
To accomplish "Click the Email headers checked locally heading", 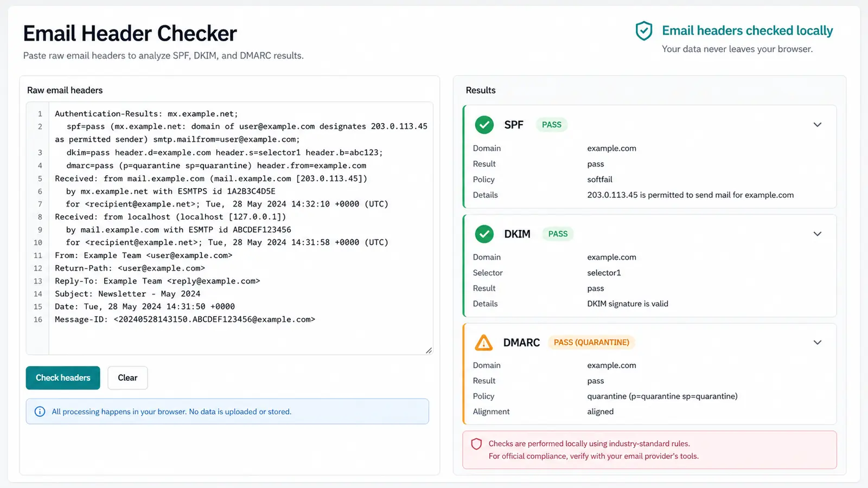I will click(x=747, y=31).
